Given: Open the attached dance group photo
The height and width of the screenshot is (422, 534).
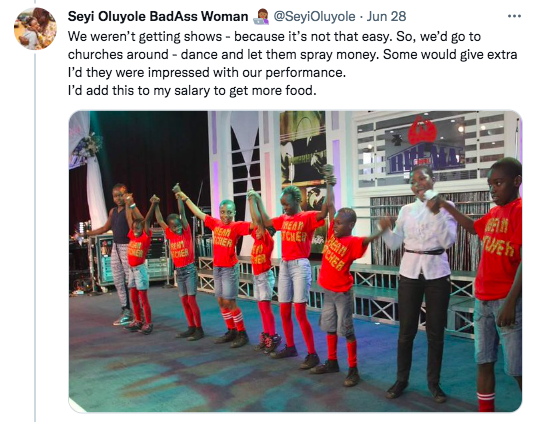Looking at the screenshot, I should 295,261.
